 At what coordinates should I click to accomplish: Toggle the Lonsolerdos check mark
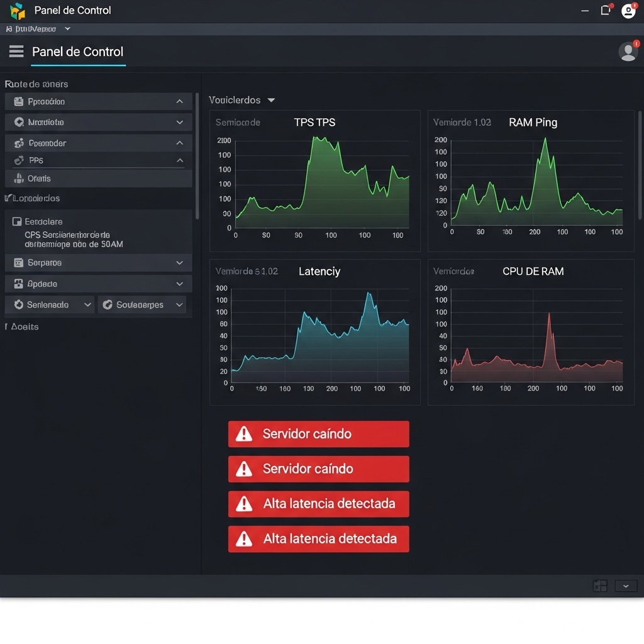(x=8, y=198)
